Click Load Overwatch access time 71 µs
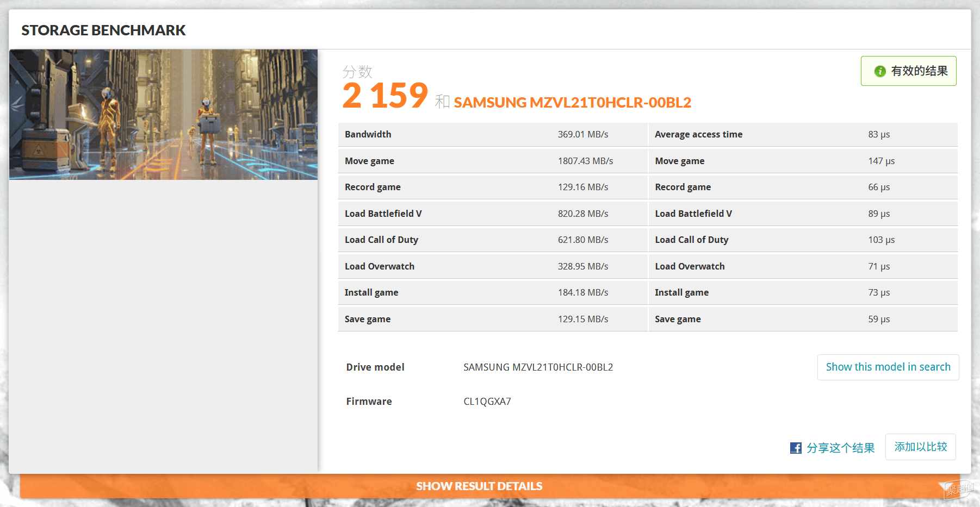 (879, 266)
